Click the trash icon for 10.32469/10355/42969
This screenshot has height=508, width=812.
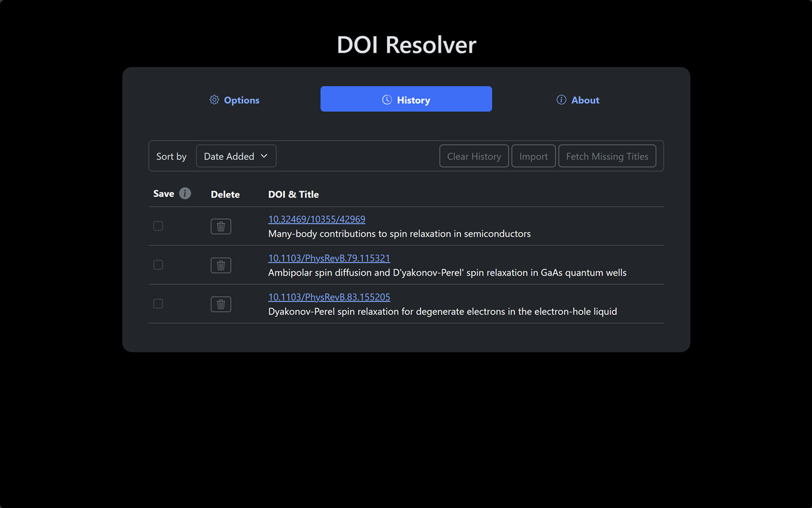click(221, 226)
